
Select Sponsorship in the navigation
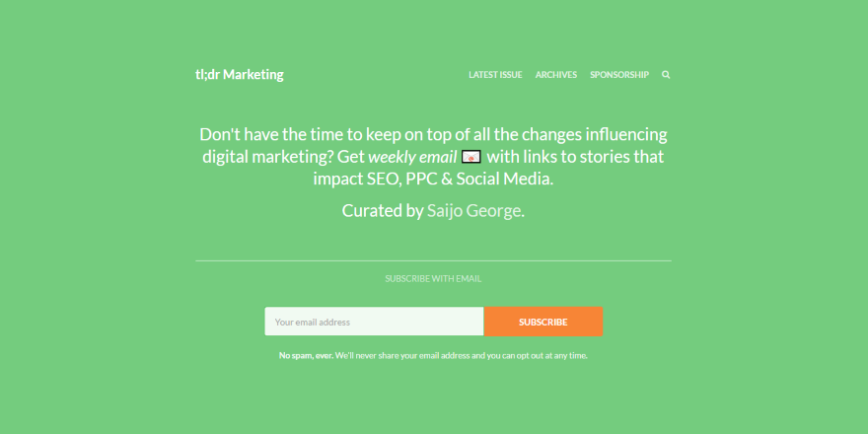point(619,75)
